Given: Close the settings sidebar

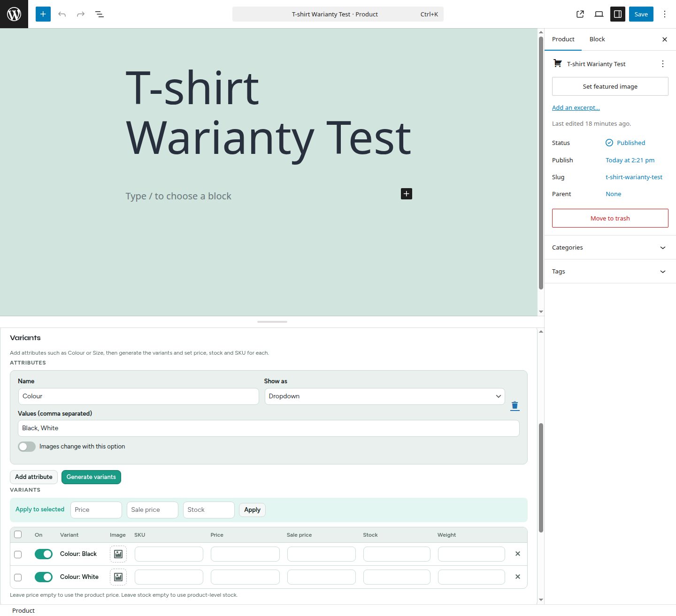Looking at the screenshot, I should [x=665, y=39].
